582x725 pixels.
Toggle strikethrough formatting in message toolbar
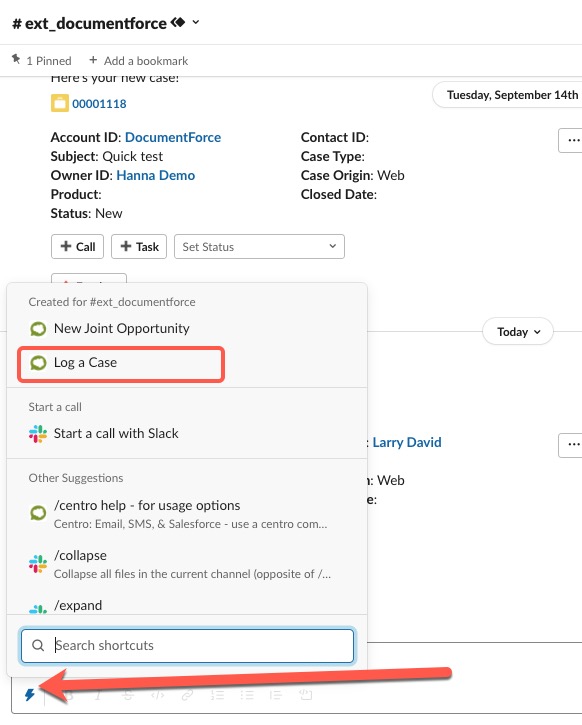[x=128, y=695]
